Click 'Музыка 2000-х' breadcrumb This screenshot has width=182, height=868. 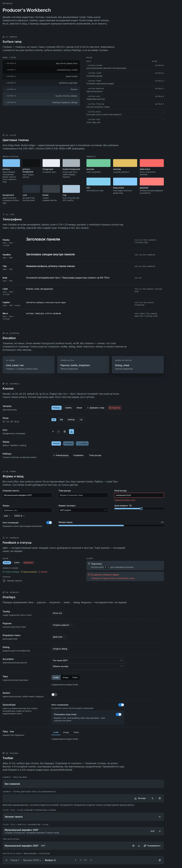[x=32, y=860]
